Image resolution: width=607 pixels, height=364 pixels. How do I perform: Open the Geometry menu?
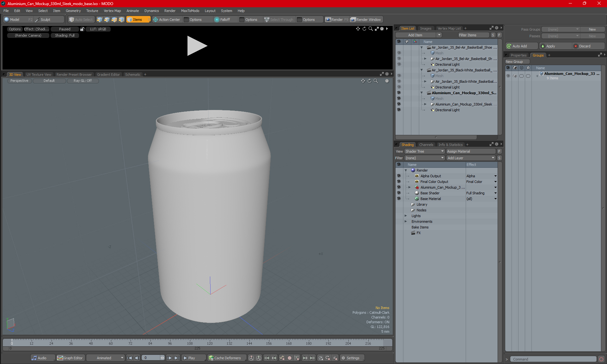(x=73, y=11)
